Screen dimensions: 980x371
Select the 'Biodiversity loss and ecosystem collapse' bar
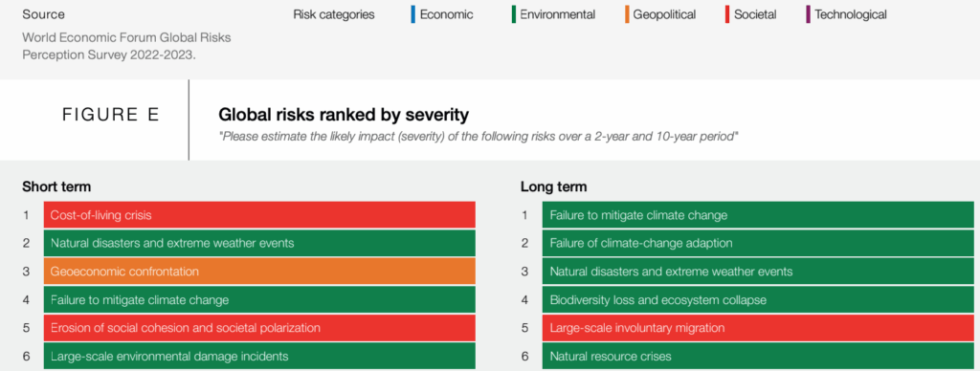click(x=758, y=300)
